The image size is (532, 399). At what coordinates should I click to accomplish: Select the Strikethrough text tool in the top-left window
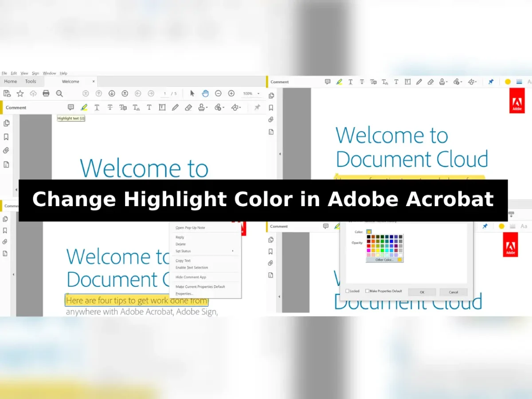[x=110, y=107]
